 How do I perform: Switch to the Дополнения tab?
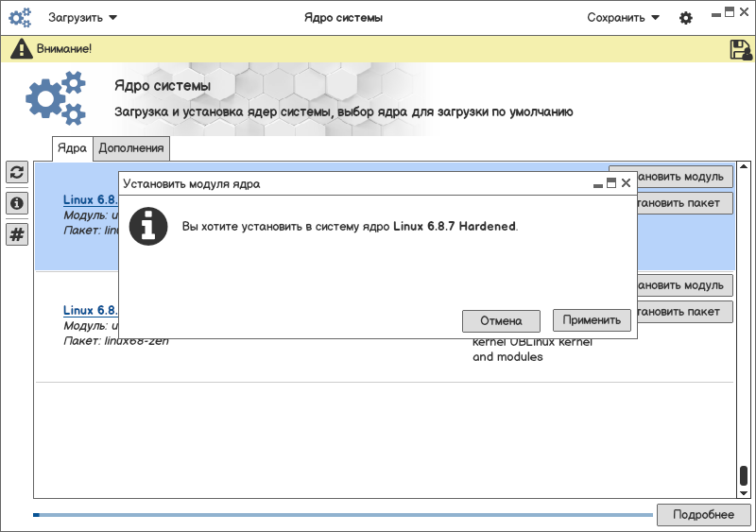[x=131, y=148]
